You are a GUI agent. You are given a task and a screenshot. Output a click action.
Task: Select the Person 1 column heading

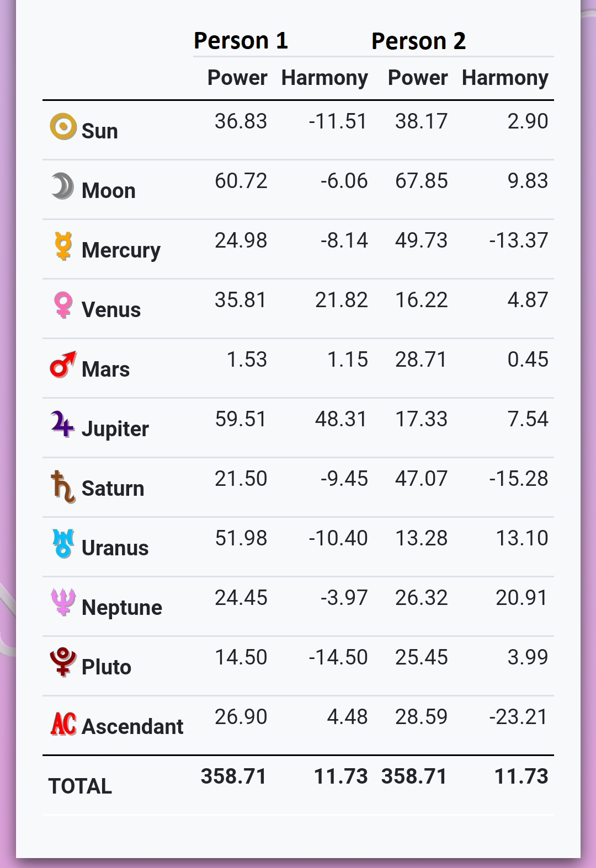241,40
